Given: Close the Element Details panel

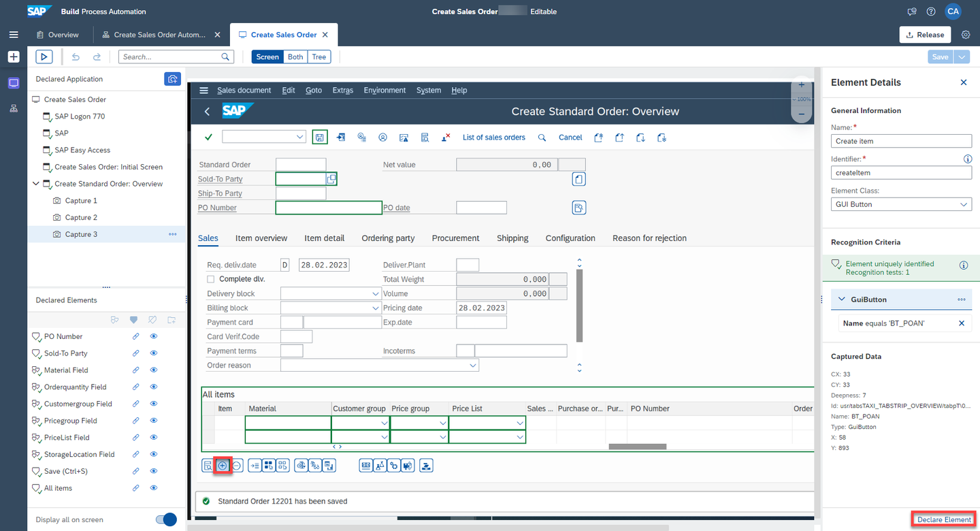Looking at the screenshot, I should click(964, 82).
